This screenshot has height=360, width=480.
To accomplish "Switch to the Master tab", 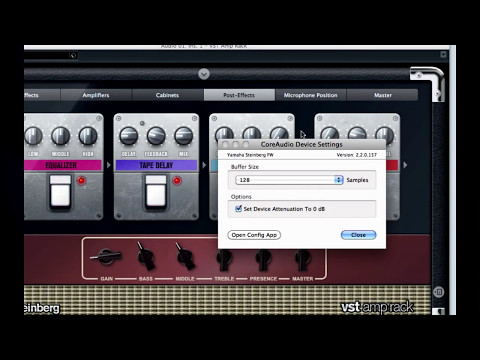I will 382,95.
